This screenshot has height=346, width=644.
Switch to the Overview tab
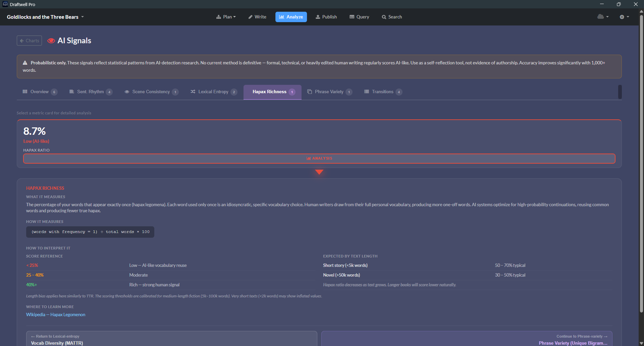coord(40,92)
